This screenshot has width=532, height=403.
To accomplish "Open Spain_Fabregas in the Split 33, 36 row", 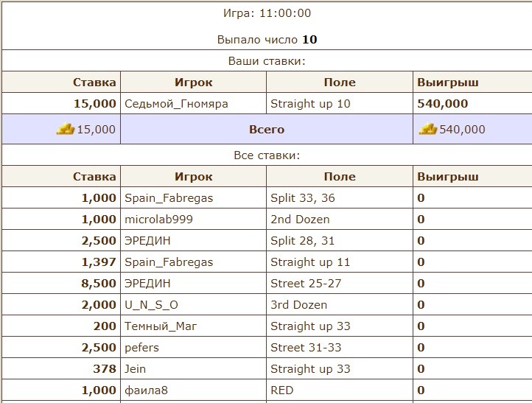I will [169, 197].
